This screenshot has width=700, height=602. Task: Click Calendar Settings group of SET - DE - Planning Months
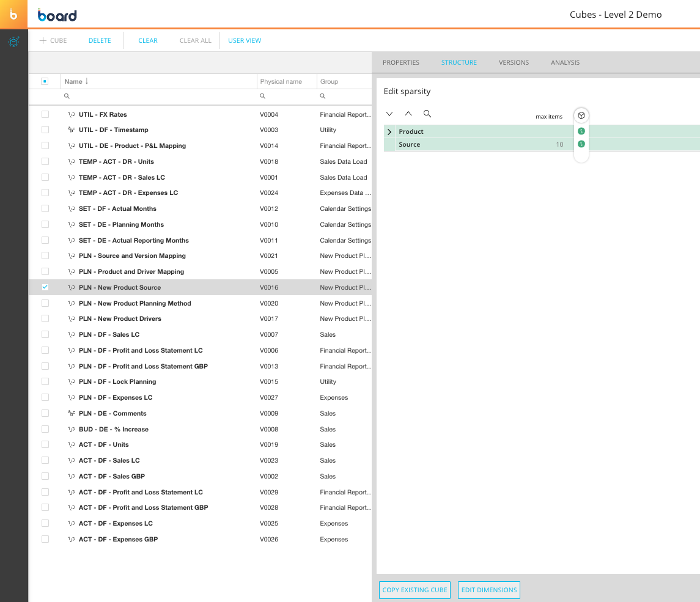(x=345, y=224)
